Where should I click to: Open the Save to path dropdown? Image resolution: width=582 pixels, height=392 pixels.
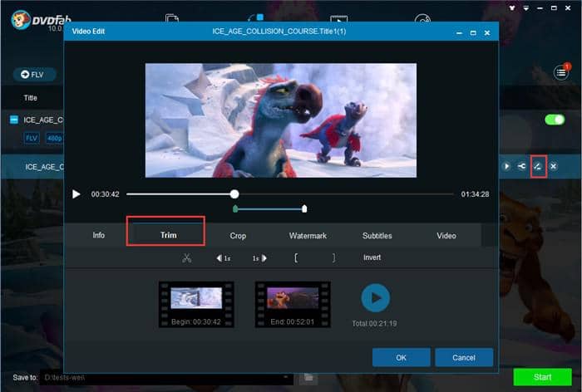(285, 377)
